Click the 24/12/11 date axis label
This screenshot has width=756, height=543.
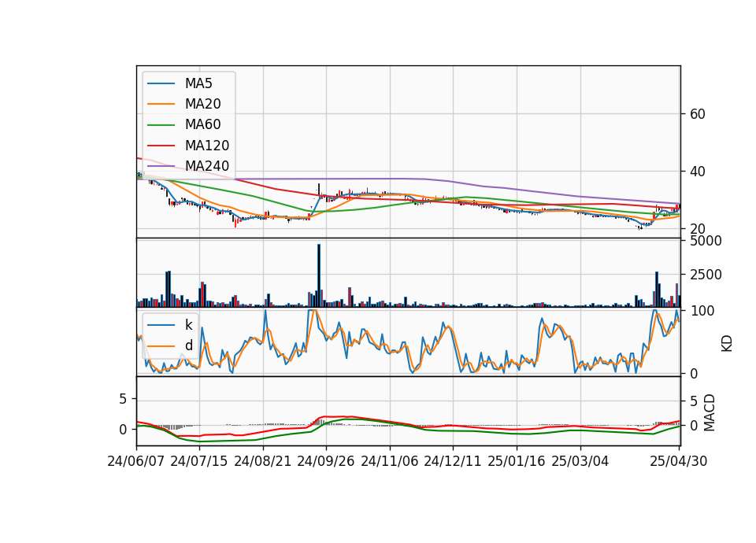[x=453, y=461]
